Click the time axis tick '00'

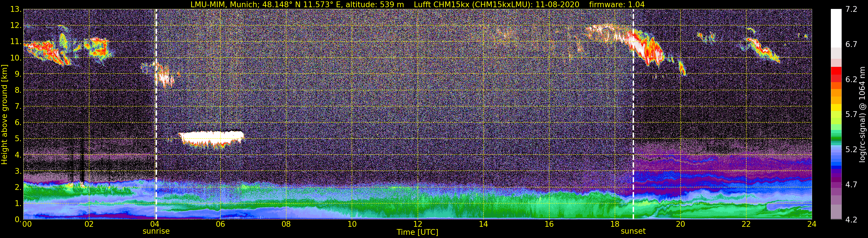(x=27, y=224)
